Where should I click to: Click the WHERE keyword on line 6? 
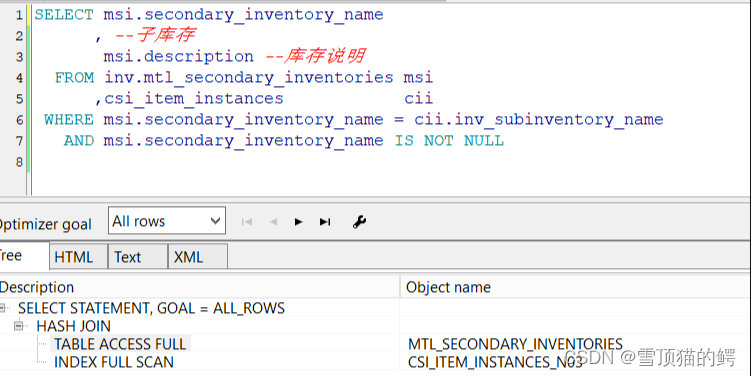click(x=69, y=120)
